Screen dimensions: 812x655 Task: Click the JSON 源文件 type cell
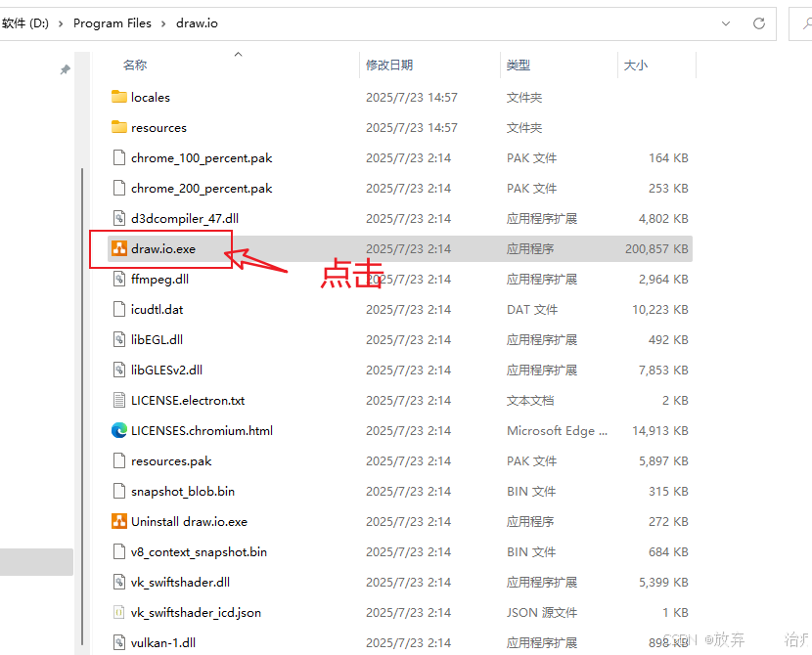[542, 613]
